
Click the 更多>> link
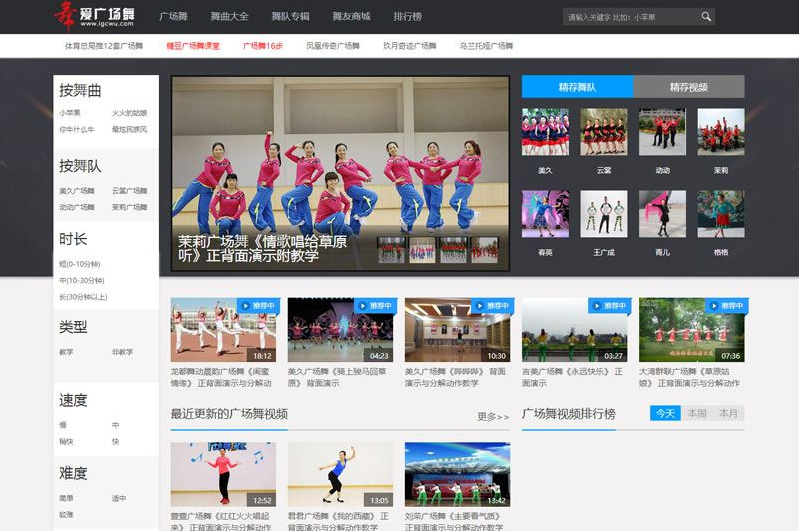click(493, 416)
